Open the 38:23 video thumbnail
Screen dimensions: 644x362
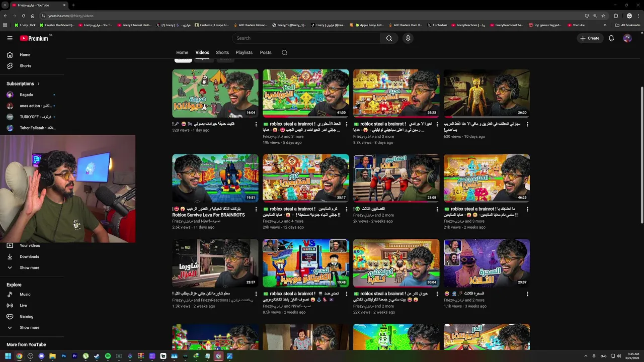click(396, 94)
